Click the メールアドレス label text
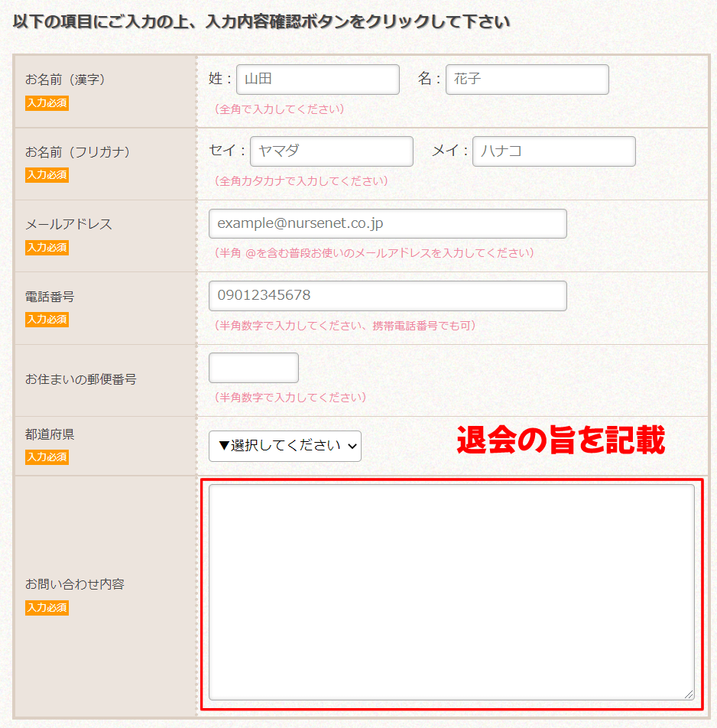 [69, 224]
